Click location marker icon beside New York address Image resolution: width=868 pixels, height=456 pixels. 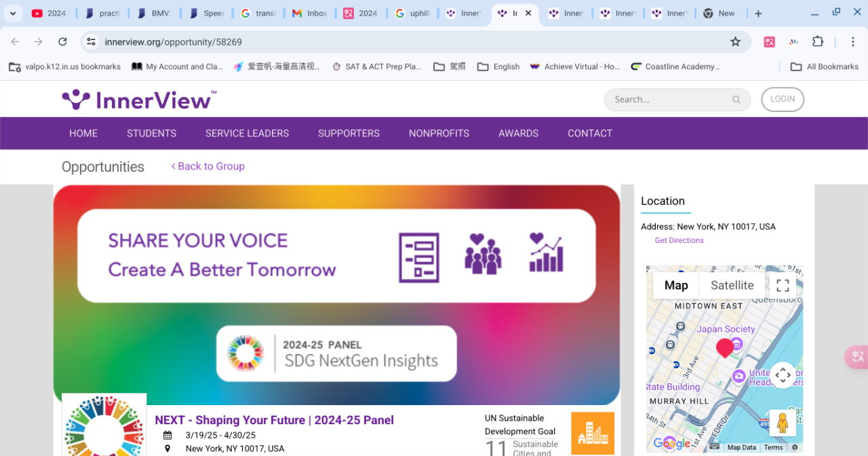[x=167, y=449]
